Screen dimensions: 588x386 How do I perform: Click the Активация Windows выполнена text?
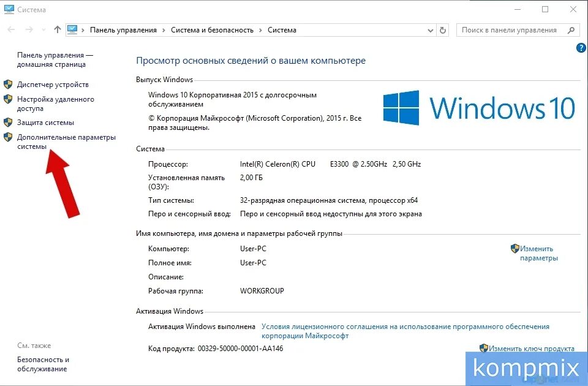(x=202, y=327)
